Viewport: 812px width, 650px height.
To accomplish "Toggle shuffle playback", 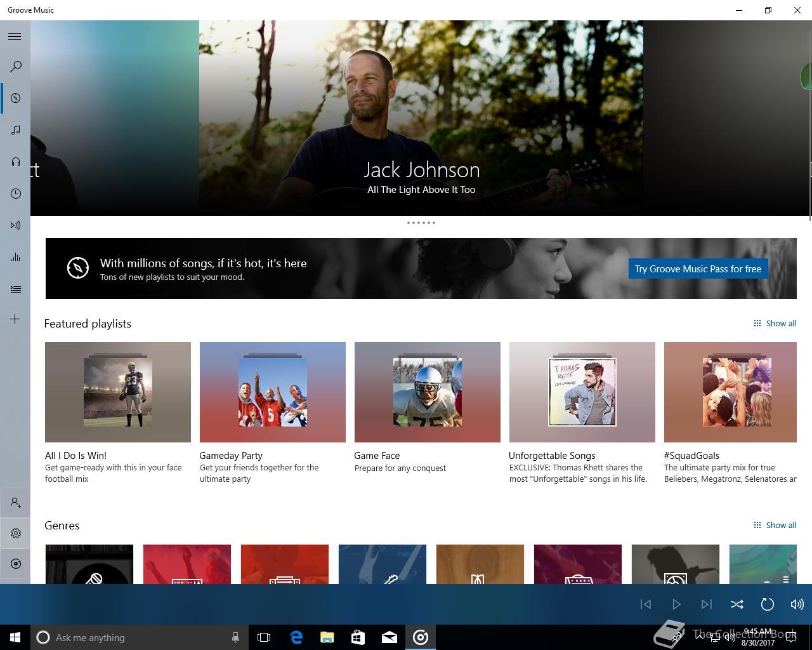I will [737, 604].
